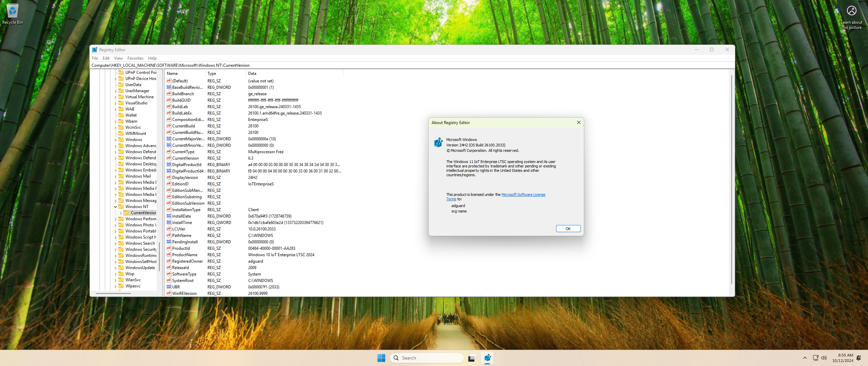The image size is (868, 366).
Task: Open the Favorites menu
Action: tap(135, 58)
